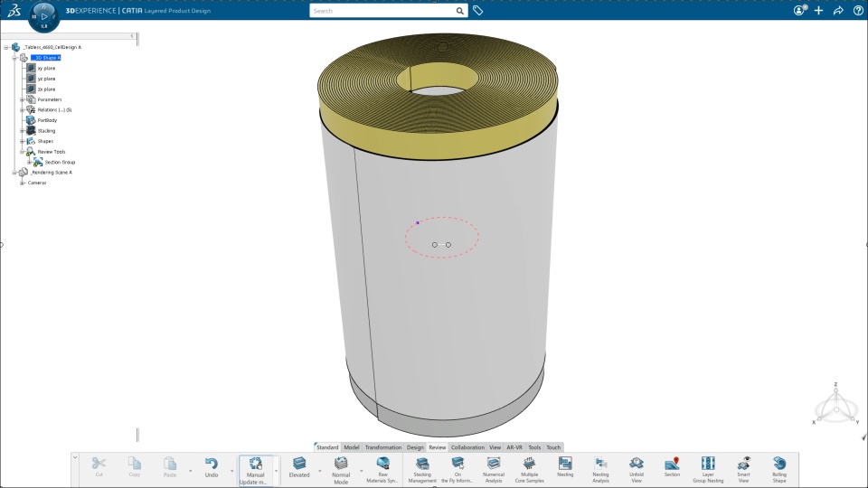Expand the Shapes tree node

22,141
